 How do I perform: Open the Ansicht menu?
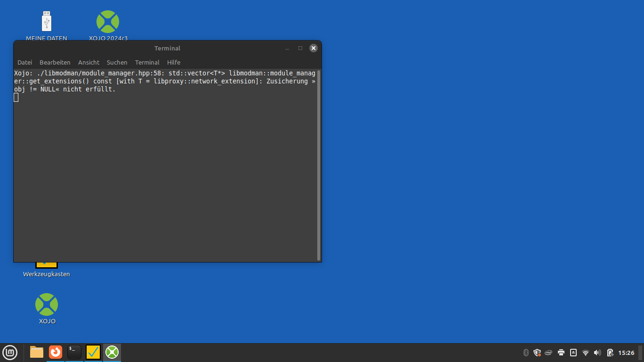(x=89, y=62)
